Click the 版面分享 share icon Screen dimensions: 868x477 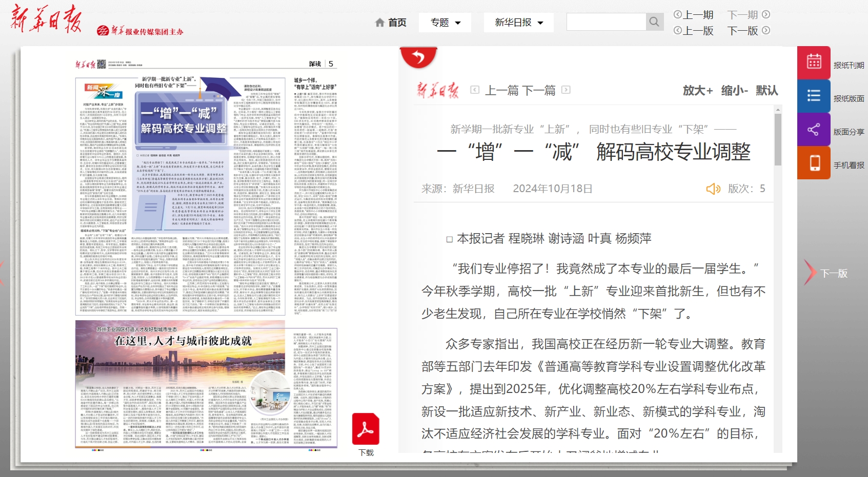814,129
